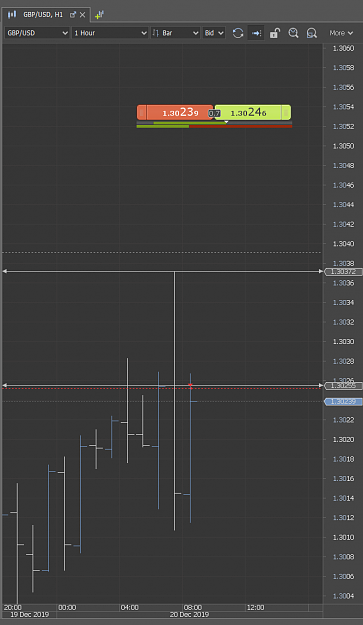The width and height of the screenshot is (363, 625).
Task: Click the drag handle on the buy button
Action: coord(286,112)
